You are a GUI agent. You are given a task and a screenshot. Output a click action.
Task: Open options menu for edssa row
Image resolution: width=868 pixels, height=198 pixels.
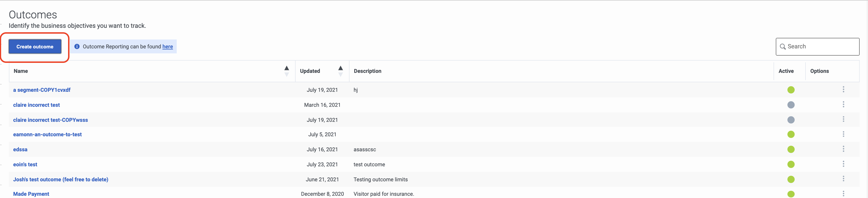coord(843,149)
